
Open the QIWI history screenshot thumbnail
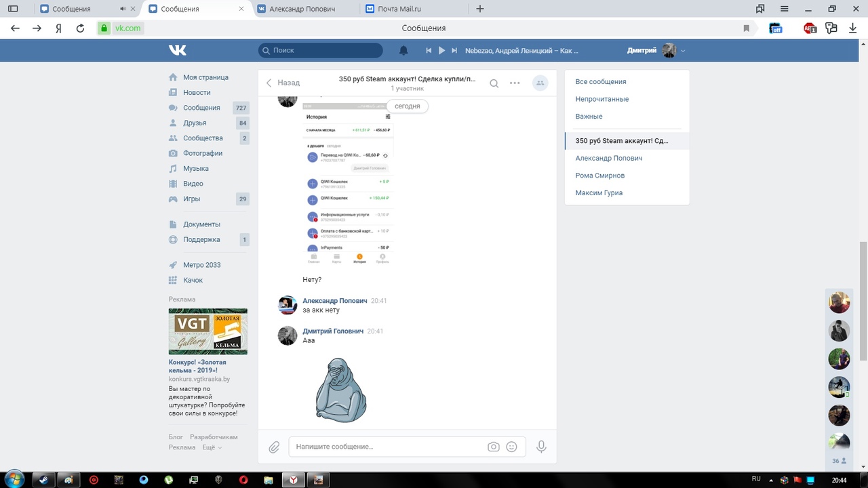(x=348, y=183)
